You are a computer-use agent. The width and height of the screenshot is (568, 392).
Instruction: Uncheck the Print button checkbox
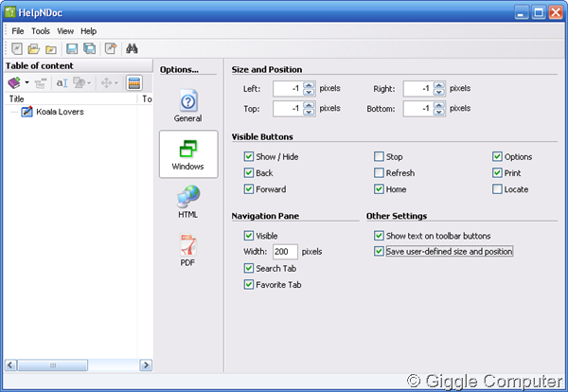point(497,173)
